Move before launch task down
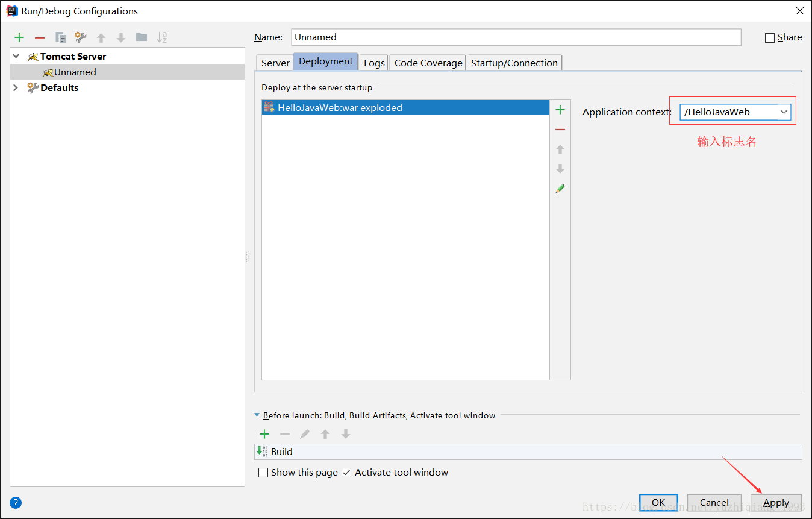The height and width of the screenshot is (519, 812). pyautogui.click(x=346, y=434)
